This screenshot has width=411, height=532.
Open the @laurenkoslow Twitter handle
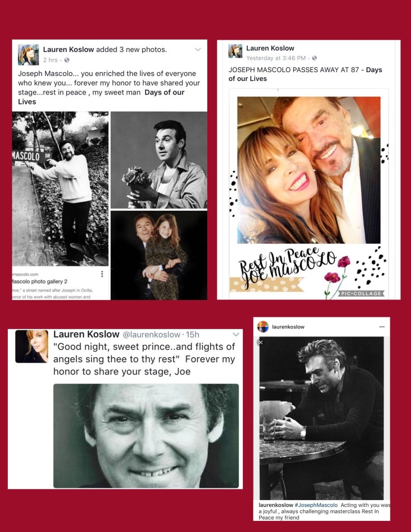151,335
